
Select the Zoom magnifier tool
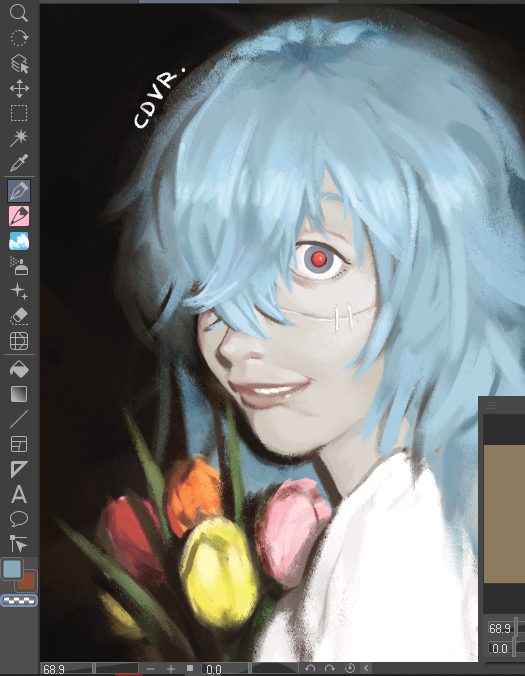click(19, 13)
